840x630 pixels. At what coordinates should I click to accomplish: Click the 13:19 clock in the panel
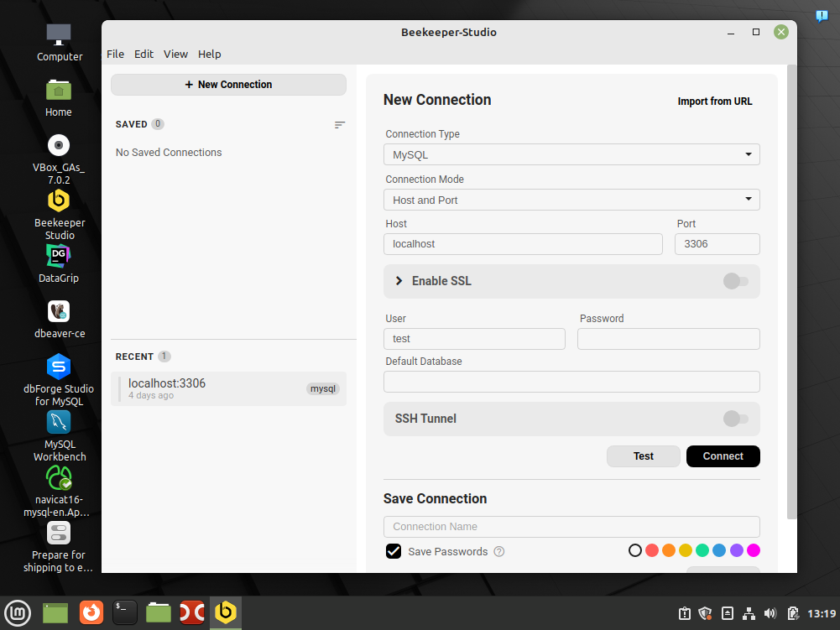pyautogui.click(x=822, y=613)
